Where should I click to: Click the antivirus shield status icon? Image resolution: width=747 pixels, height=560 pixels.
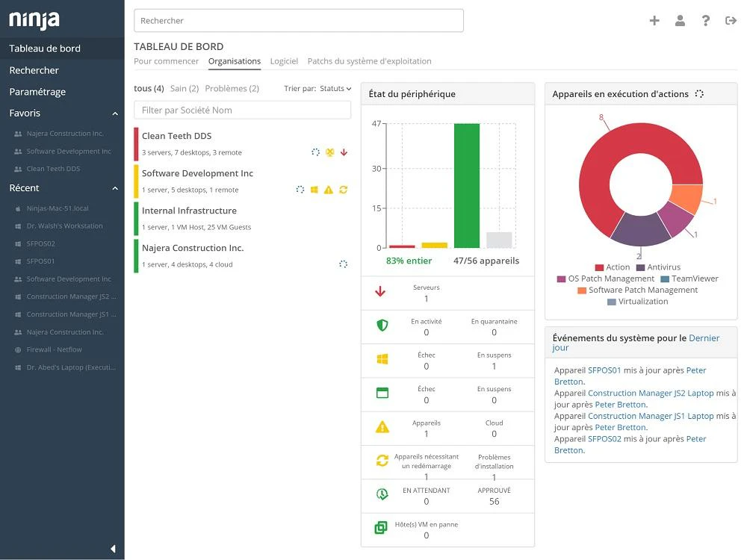382,326
